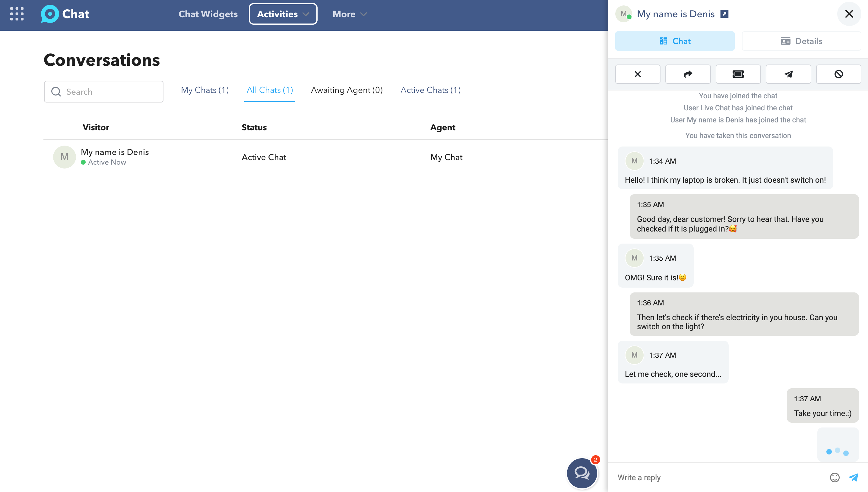Select the Details tab in side panel
The width and height of the screenshot is (868, 492).
coord(801,41)
